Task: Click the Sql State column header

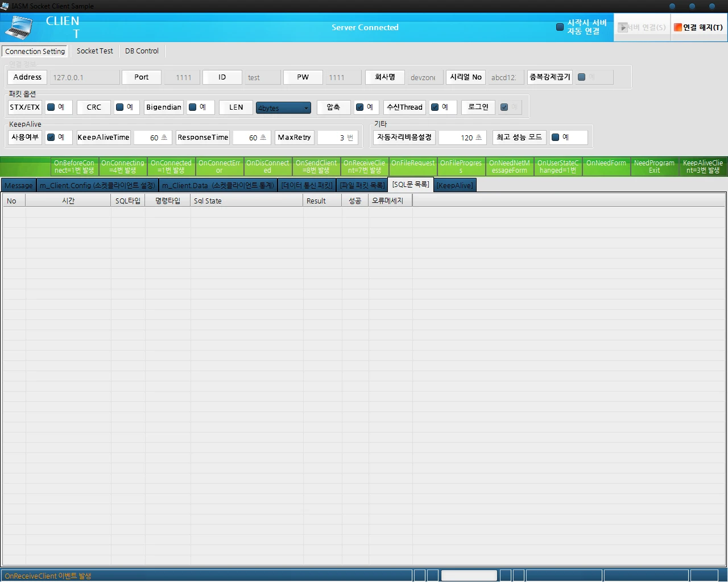Action: pos(247,201)
